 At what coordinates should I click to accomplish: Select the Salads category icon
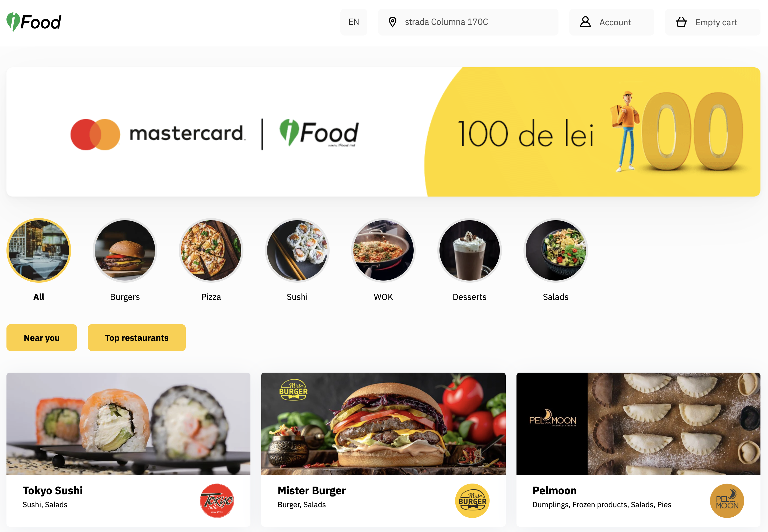click(x=556, y=250)
